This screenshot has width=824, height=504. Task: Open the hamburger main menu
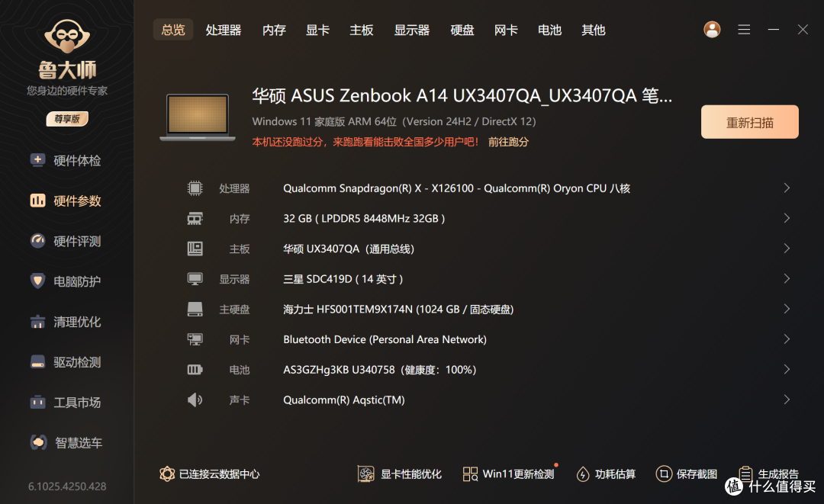(744, 30)
